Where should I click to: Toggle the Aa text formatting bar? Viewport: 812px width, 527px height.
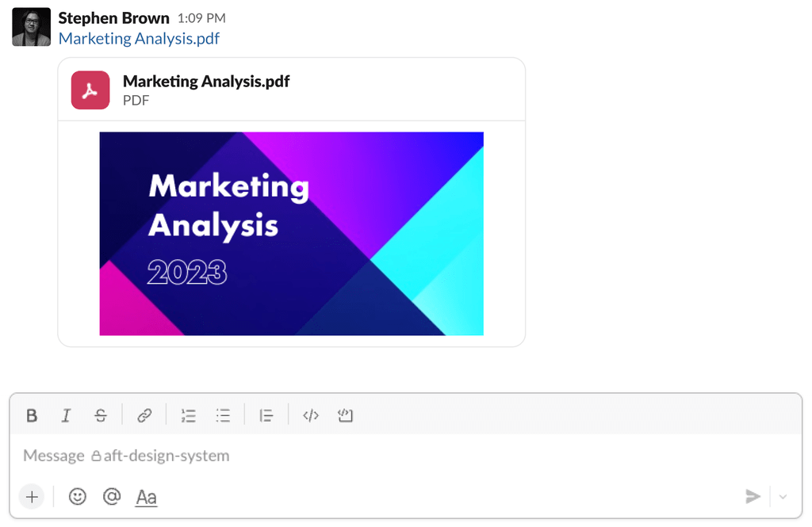[146, 496]
